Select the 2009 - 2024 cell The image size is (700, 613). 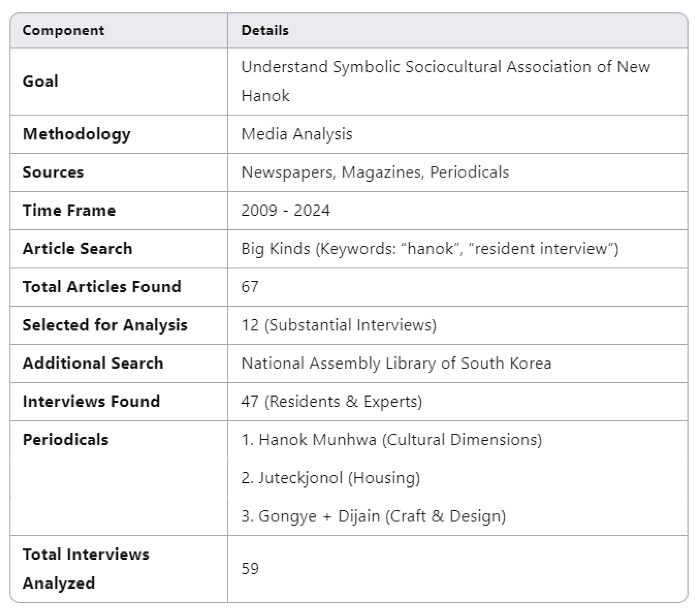coord(286,210)
